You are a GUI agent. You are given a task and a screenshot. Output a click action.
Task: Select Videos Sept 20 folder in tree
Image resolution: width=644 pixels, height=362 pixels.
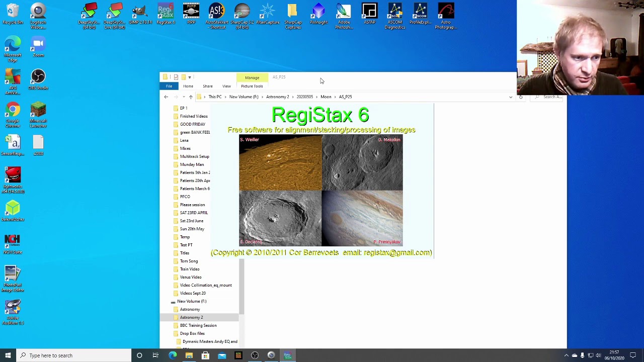[x=193, y=293]
